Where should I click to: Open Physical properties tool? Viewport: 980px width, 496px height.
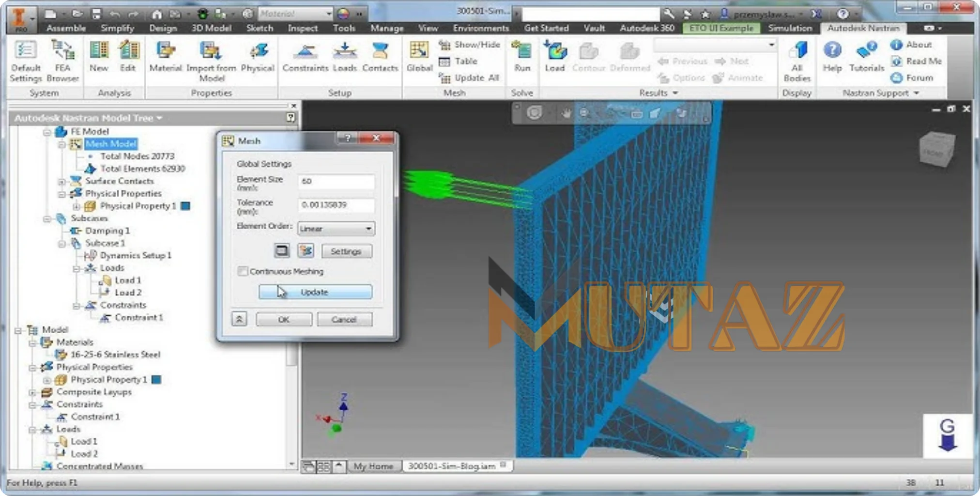coord(258,56)
